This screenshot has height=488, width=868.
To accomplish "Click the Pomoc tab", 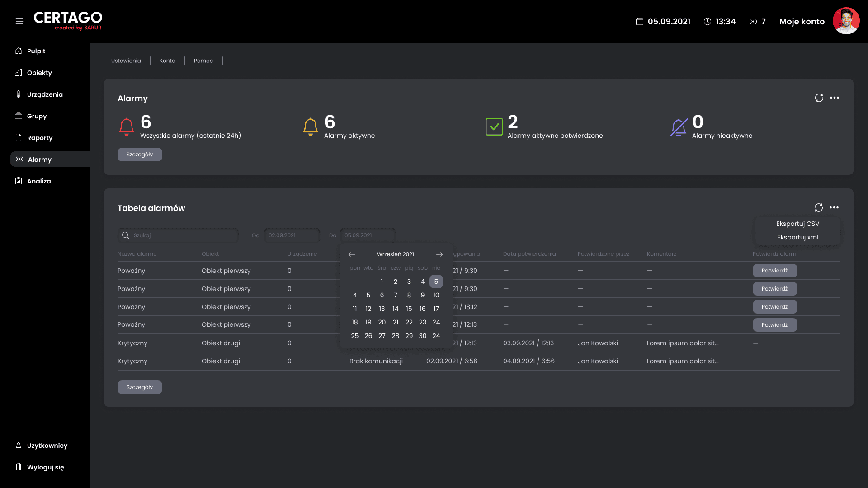I will [203, 61].
